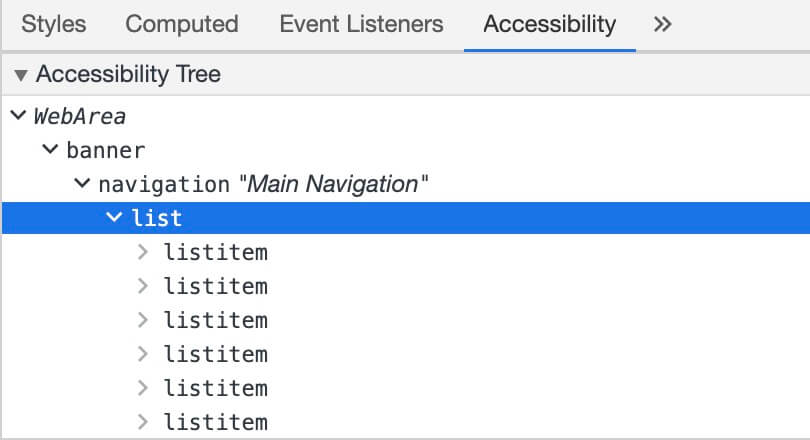This screenshot has height=440, width=810.
Task: Open the Computed tab
Action: (182, 24)
